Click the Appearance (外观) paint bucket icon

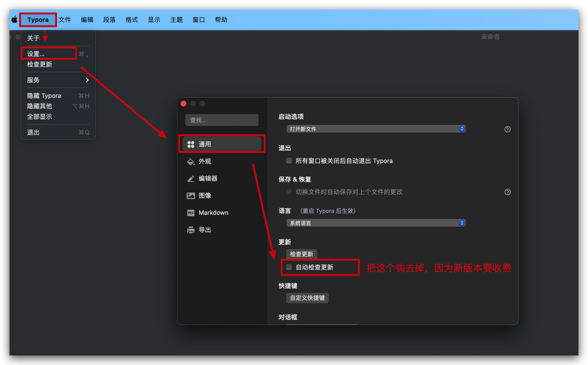(191, 161)
